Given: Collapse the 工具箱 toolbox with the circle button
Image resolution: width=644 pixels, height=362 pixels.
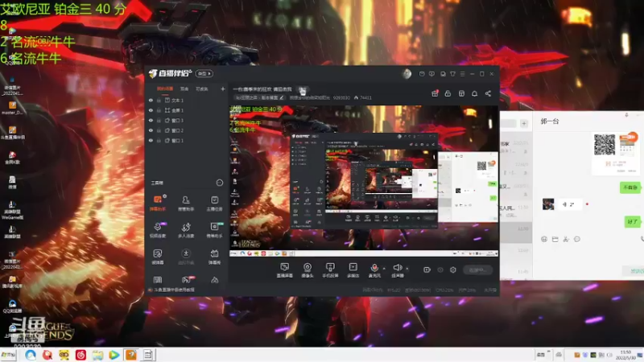Looking at the screenshot, I should point(219,183).
